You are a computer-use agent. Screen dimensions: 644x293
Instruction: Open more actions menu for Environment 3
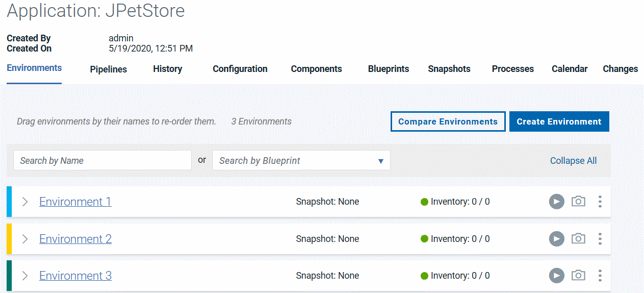click(600, 276)
